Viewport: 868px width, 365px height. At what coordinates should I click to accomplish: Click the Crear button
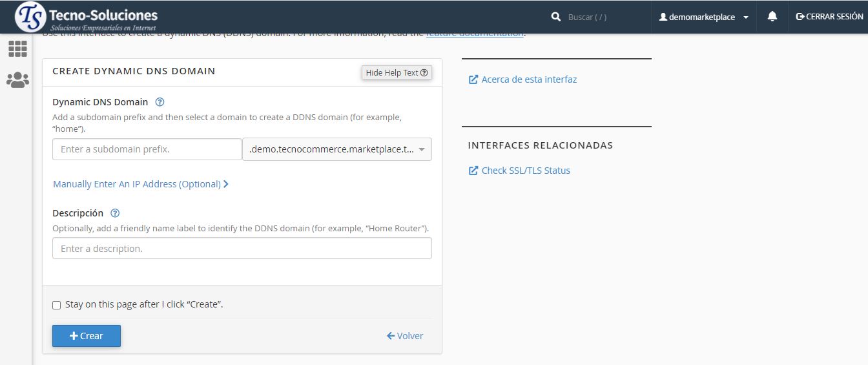tap(87, 336)
